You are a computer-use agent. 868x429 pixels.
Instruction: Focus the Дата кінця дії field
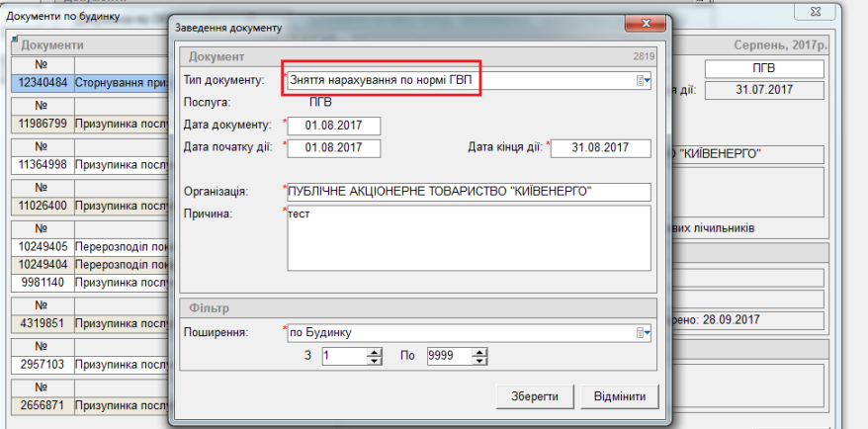click(x=600, y=147)
